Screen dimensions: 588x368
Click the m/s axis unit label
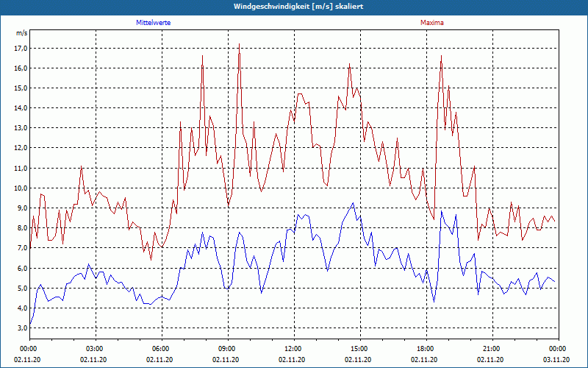[22, 33]
